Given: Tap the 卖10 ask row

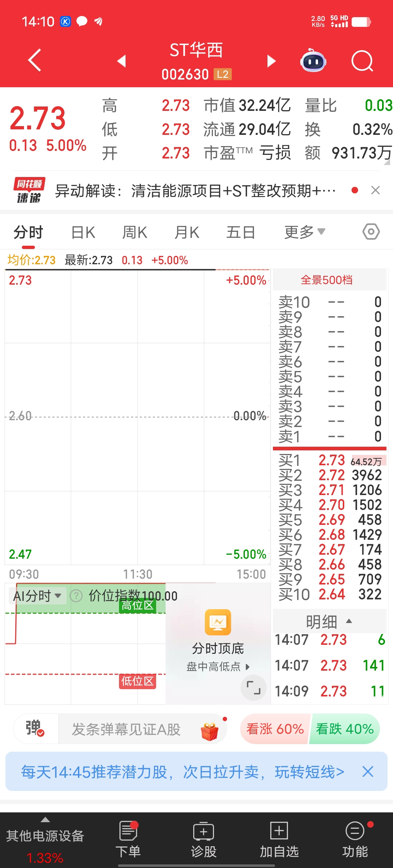Looking at the screenshot, I should click(x=329, y=302).
